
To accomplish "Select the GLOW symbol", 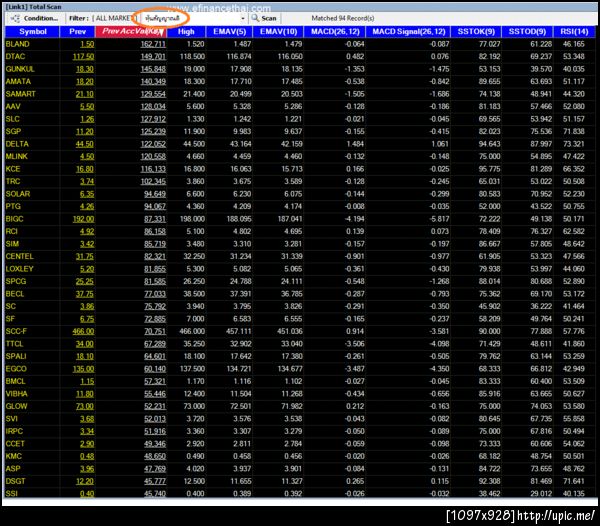I will tap(16, 406).
